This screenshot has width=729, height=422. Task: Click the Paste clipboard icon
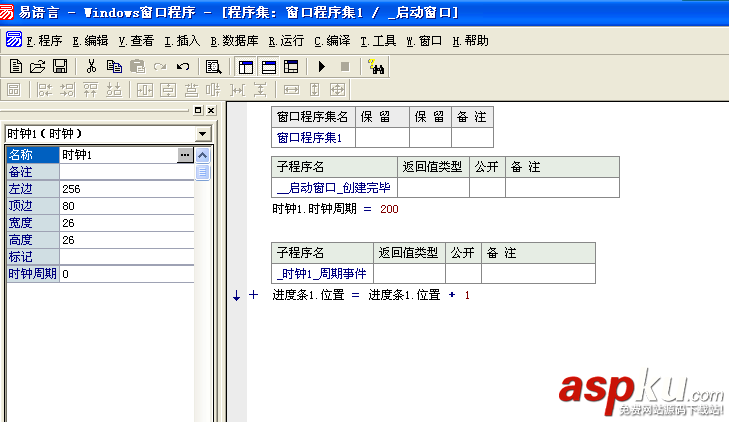pos(137,66)
